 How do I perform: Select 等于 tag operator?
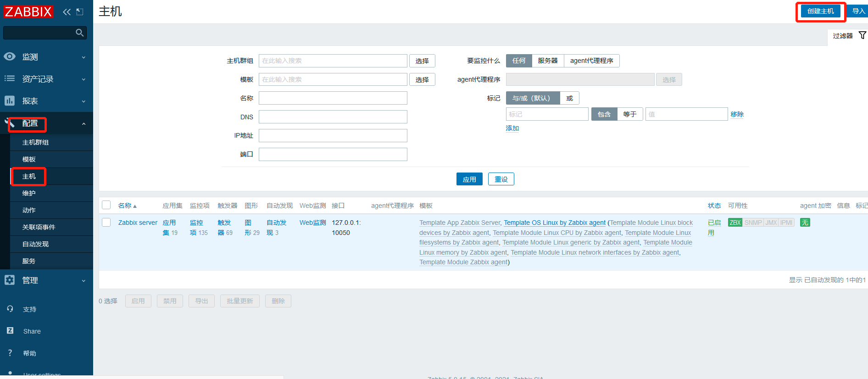tap(630, 114)
